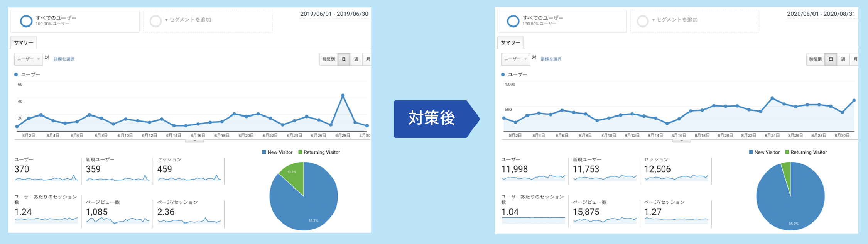Click the blue segment circle in the 2020 report
The height and width of the screenshot is (244, 868).
513,21
